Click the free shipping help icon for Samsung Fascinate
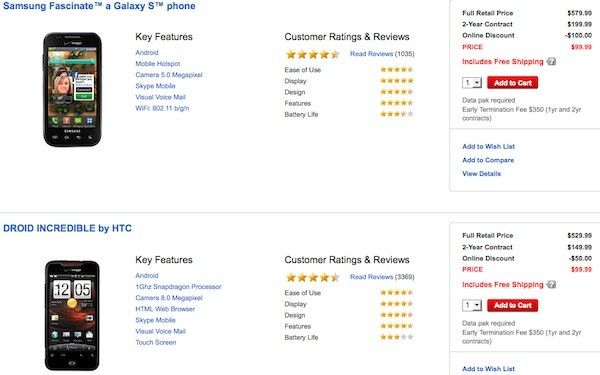Image resolution: width=600 pixels, height=375 pixels. (551, 62)
